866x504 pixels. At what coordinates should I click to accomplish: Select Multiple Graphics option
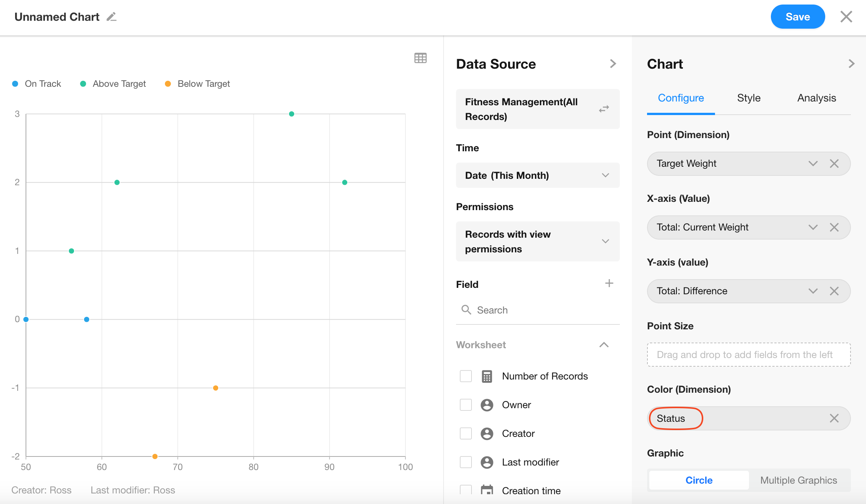click(x=798, y=480)
